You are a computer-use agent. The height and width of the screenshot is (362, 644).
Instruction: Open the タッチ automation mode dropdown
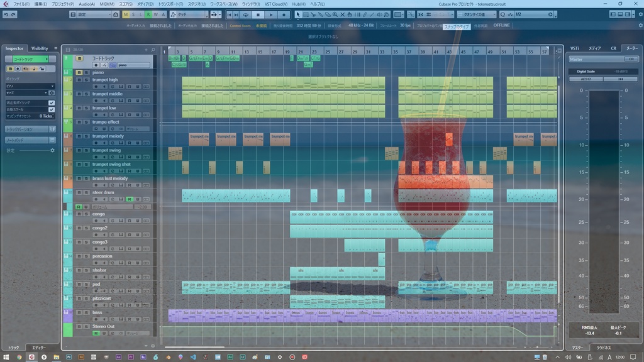click(192, 15)
